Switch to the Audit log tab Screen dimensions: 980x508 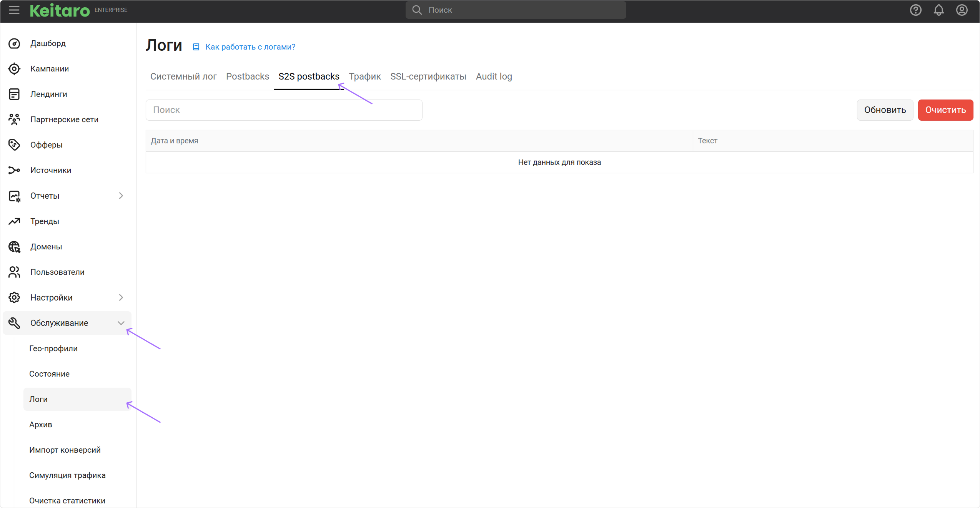(494, 76)
